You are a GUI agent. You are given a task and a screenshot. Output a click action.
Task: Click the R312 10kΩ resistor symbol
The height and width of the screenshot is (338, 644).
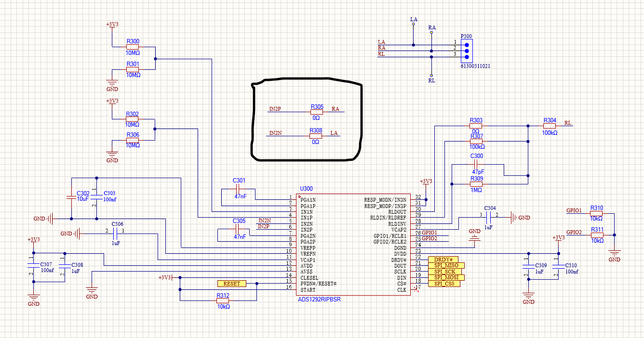[223, 300]
